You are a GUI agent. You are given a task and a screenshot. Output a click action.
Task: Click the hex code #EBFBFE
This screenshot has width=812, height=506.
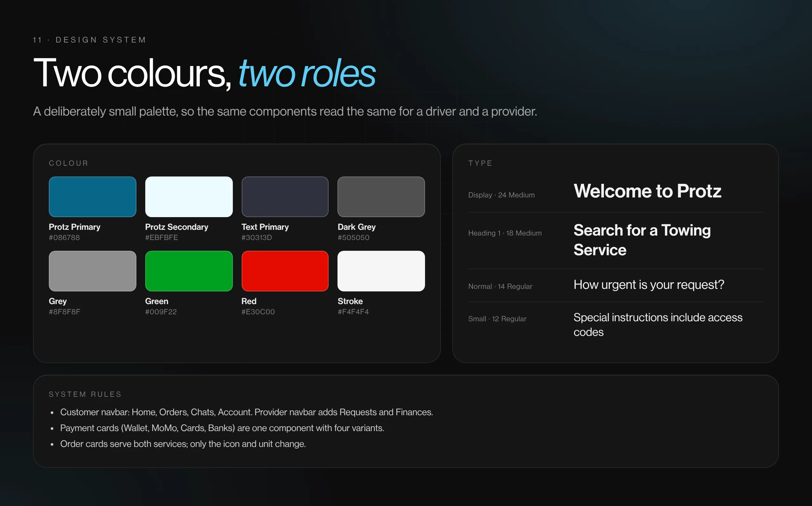coord(161,238)
